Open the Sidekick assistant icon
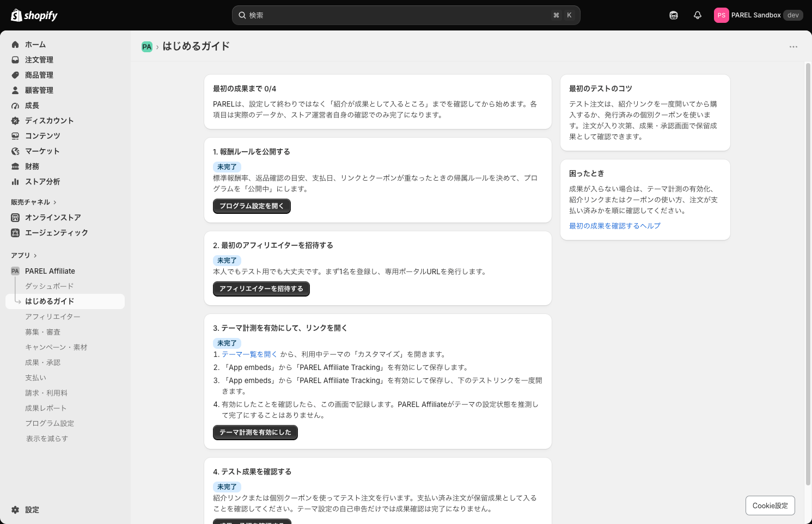This screenshot has width=812, height=524. (x=674, y=15)
